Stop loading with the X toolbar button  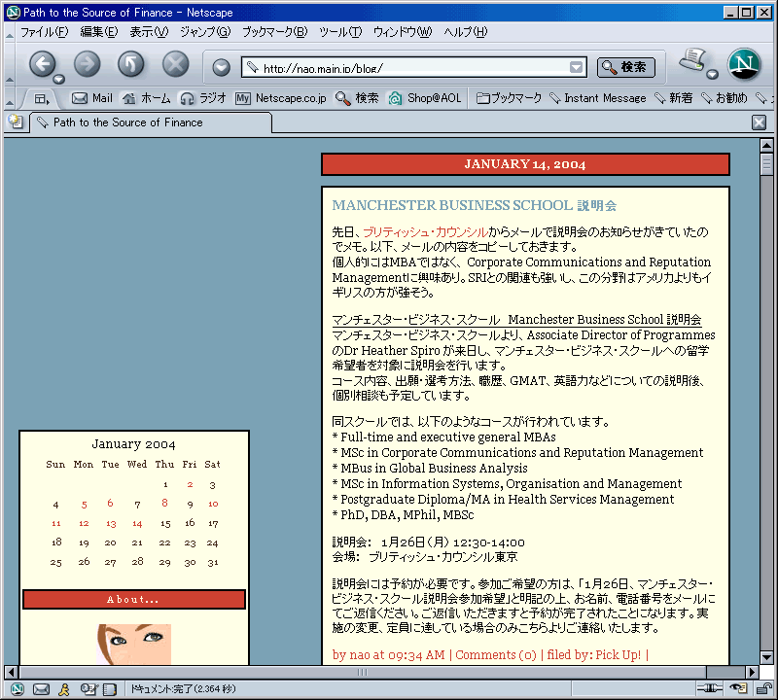coord(176,64)
